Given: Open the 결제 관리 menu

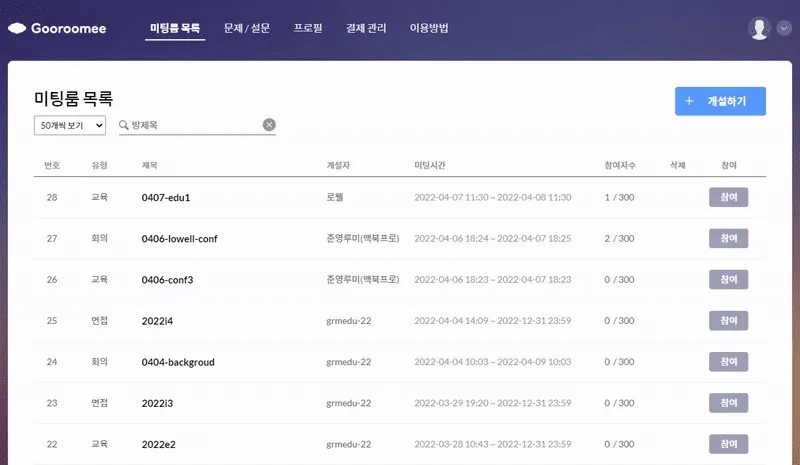Looking at the screenshot, I should point(366,28).
